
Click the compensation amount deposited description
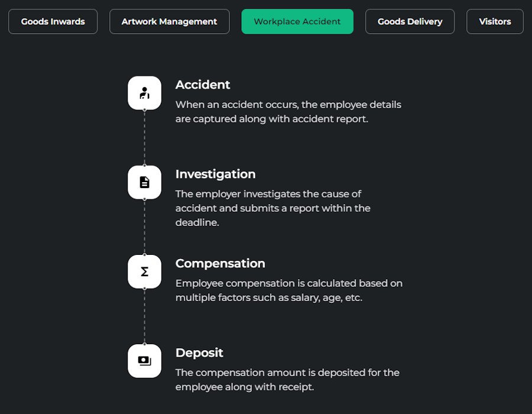[287, 379]
